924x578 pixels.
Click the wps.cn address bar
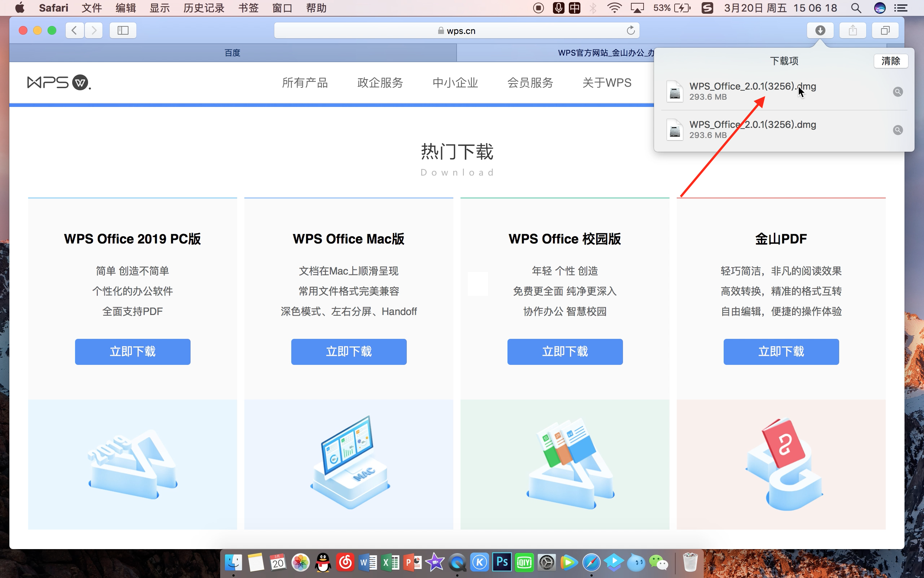[457, 31]
